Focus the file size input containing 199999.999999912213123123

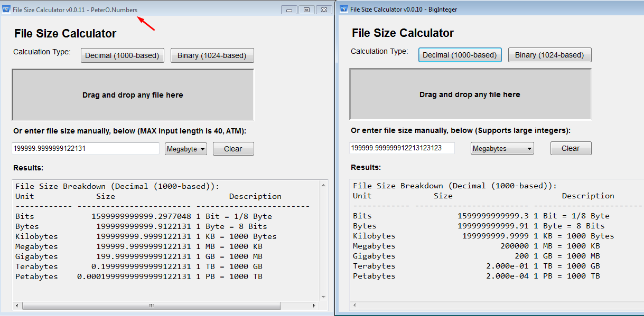click(x=402, y=148)
